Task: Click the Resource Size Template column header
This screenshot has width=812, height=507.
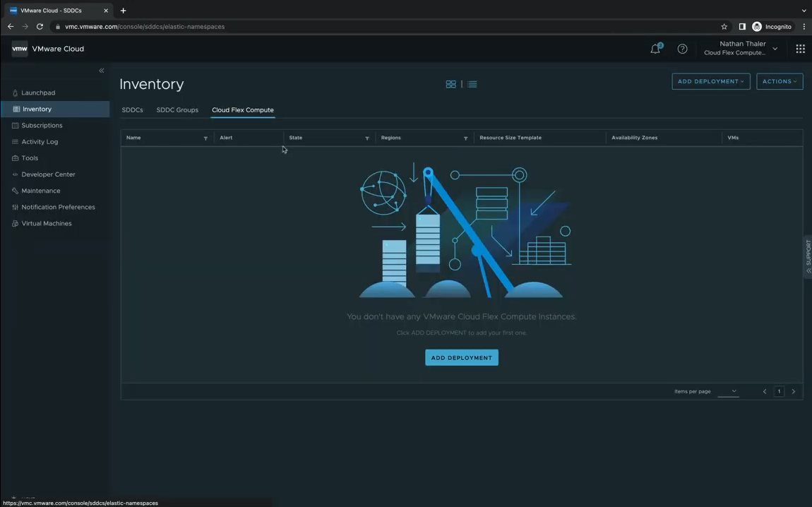Action: [511, 138]
